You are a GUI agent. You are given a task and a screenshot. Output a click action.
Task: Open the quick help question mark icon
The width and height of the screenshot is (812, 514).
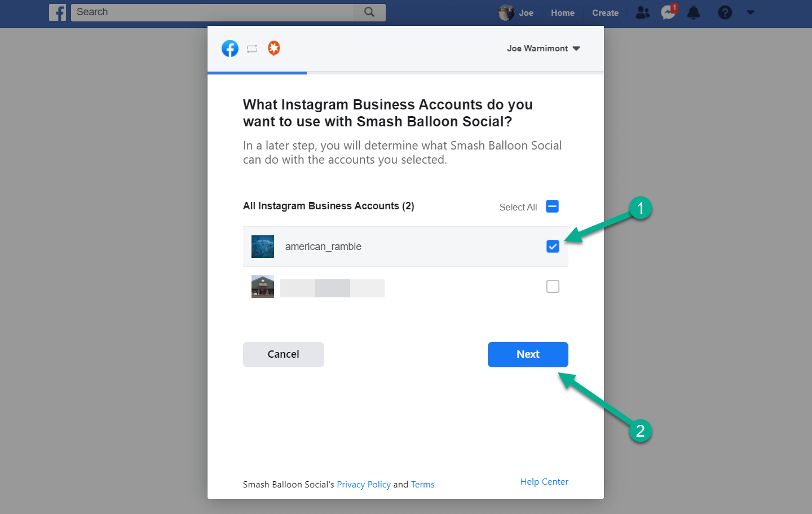(725, 12)
